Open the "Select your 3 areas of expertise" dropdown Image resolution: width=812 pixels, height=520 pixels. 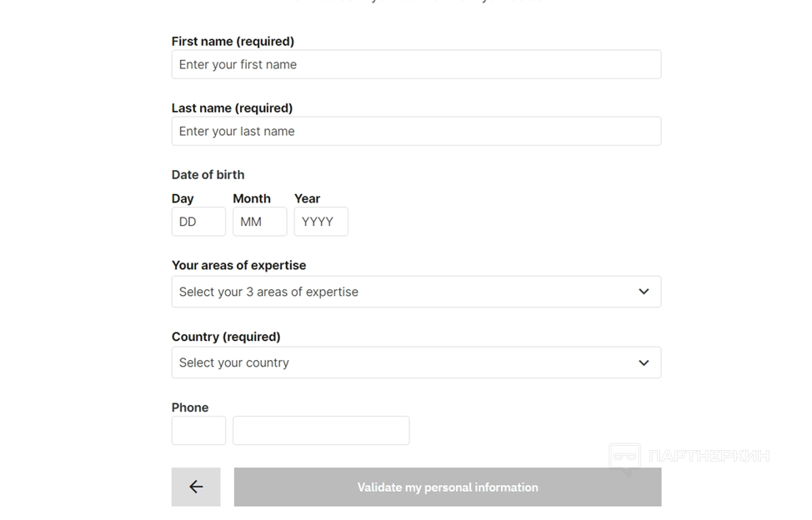tap(415, 292)
